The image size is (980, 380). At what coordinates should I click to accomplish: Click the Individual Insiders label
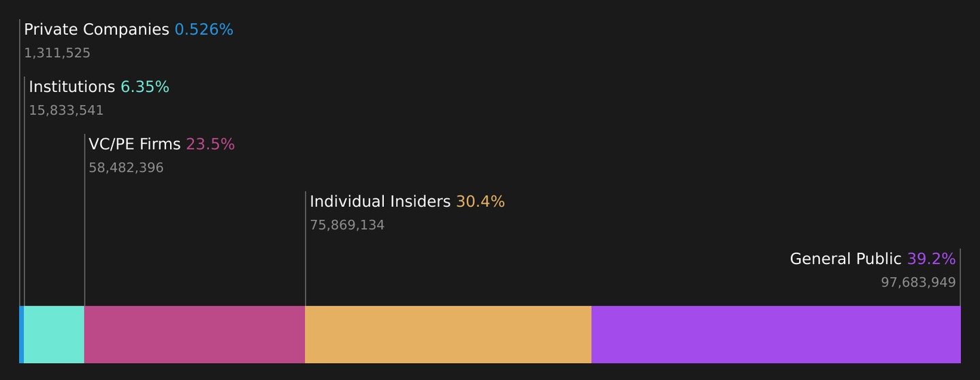click(x=380, y=202)
